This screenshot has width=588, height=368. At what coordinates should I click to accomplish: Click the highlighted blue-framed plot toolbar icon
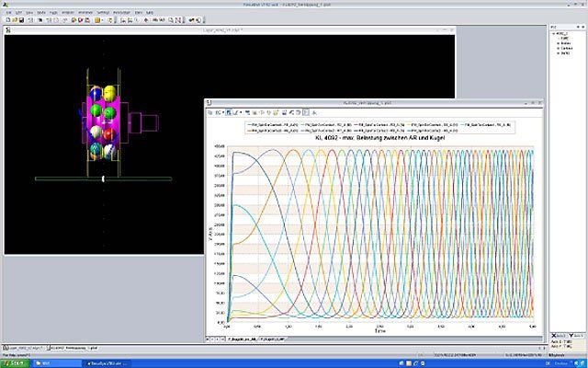tap(229, 112)
